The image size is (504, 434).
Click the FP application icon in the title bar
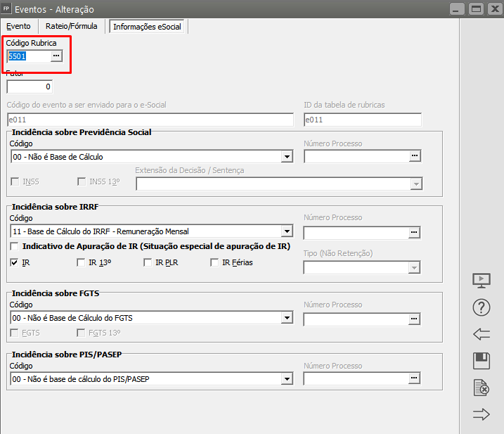click(6, 8)
